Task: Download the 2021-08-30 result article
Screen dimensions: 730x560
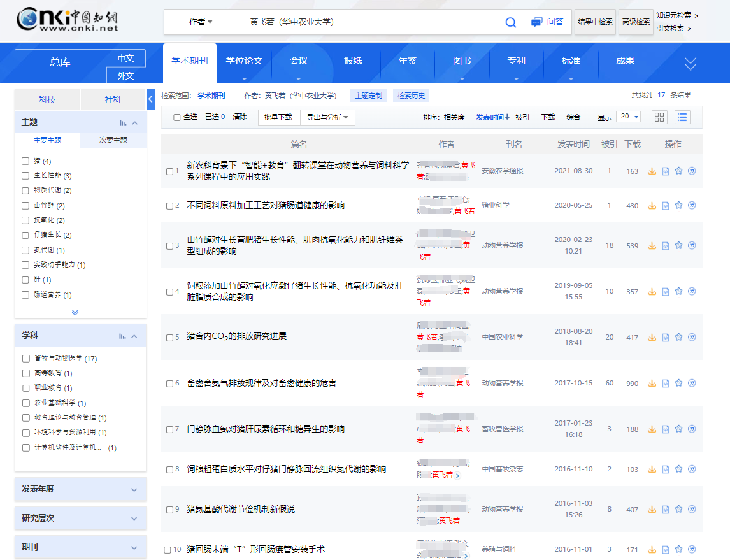Action: coord(652,171)
